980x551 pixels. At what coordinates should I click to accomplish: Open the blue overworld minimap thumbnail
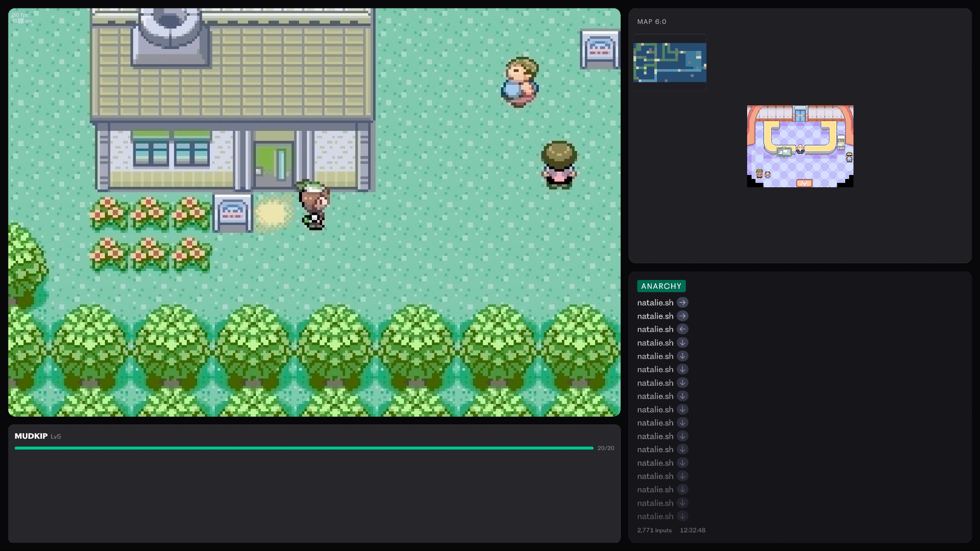[x=670, y=62]
